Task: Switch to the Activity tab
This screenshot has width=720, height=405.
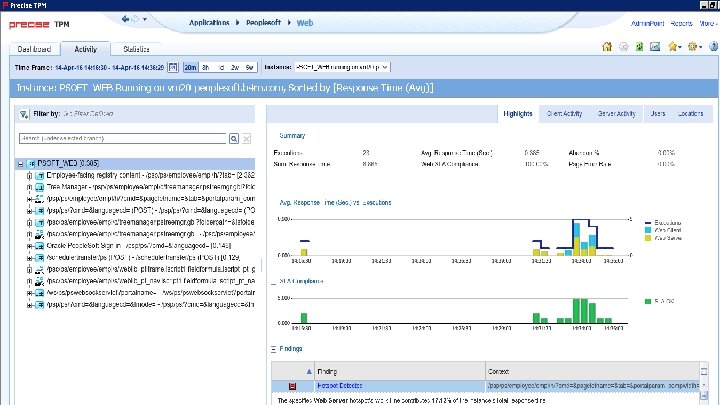Action: 85,49
